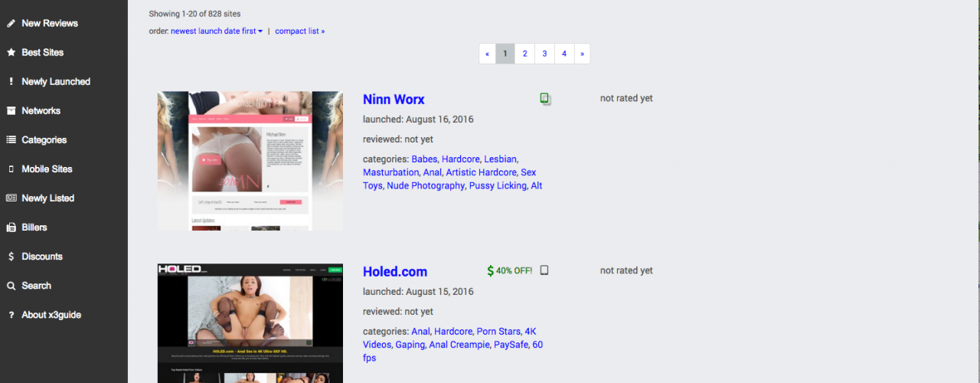Click the green mobile icon for Ninn Worx
Screen dimensions: 980x383
pos(545,98)
